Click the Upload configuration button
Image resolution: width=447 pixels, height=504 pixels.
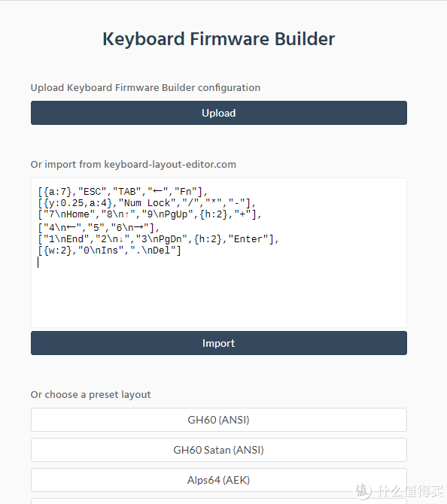219,113
